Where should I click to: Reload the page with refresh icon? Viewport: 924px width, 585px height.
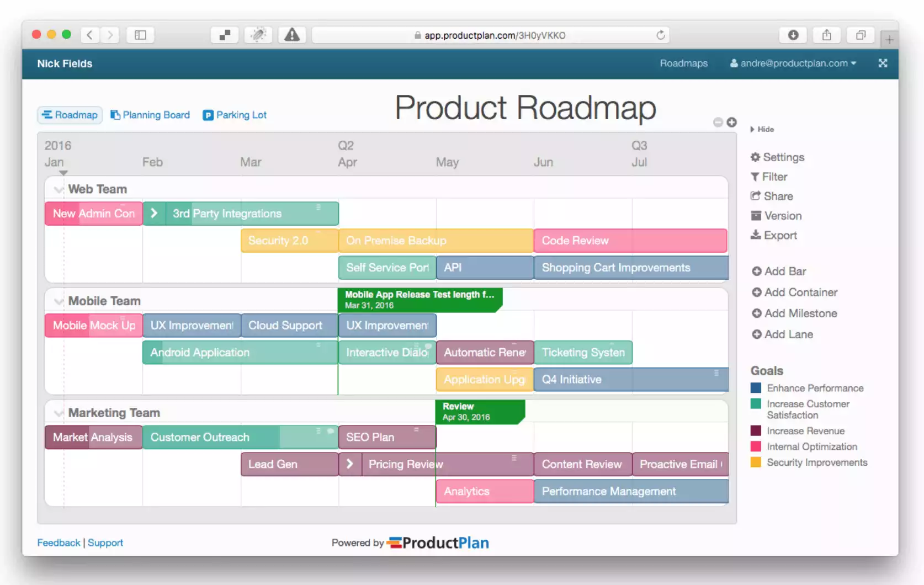coord(660,35)
